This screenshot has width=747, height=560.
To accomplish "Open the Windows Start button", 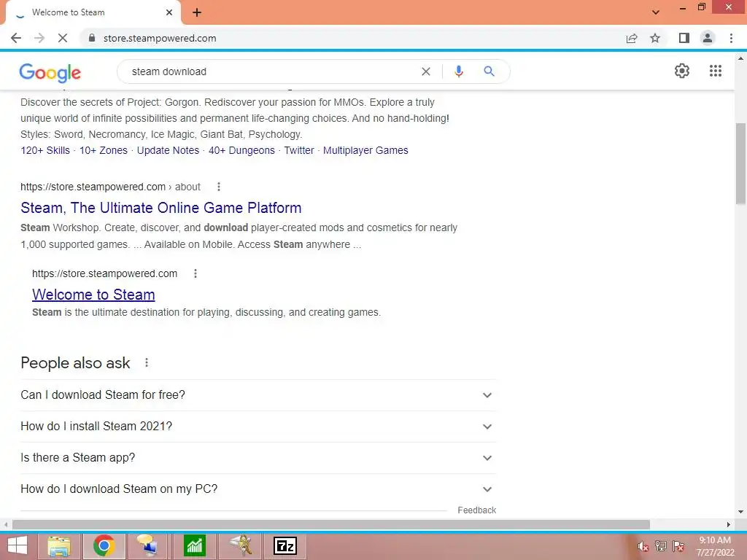I will pos(18,545).
